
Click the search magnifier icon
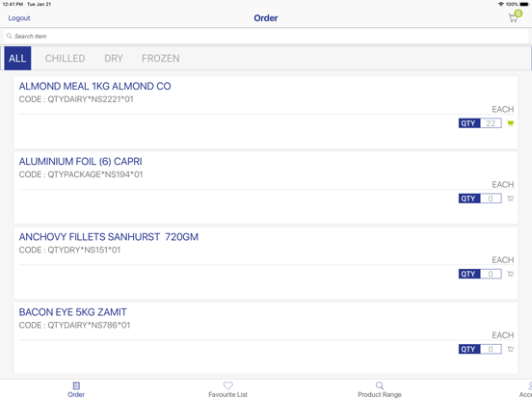tap(10, 36)
